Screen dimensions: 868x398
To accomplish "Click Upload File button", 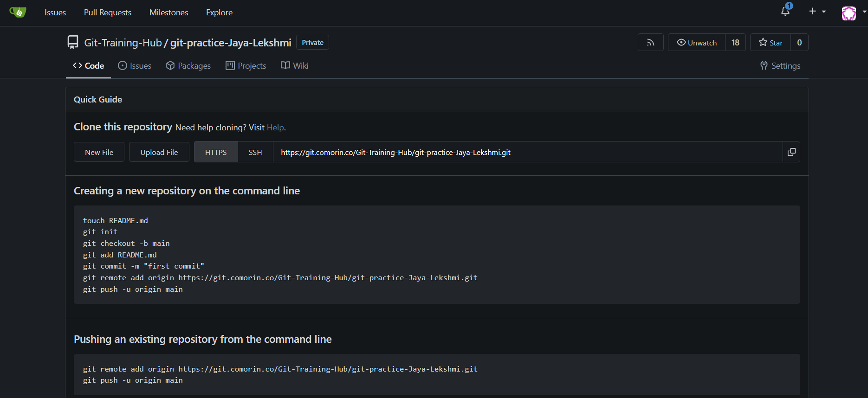I will click(159, 152).
